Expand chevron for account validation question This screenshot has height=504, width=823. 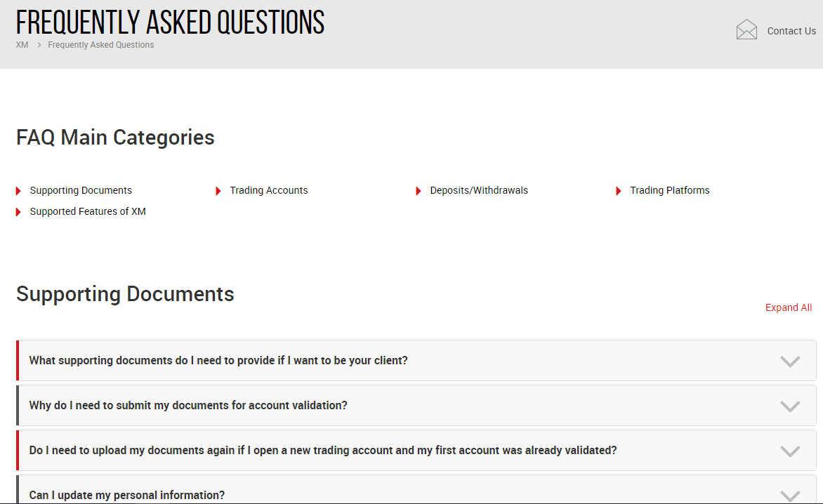[x=790, y=406]
